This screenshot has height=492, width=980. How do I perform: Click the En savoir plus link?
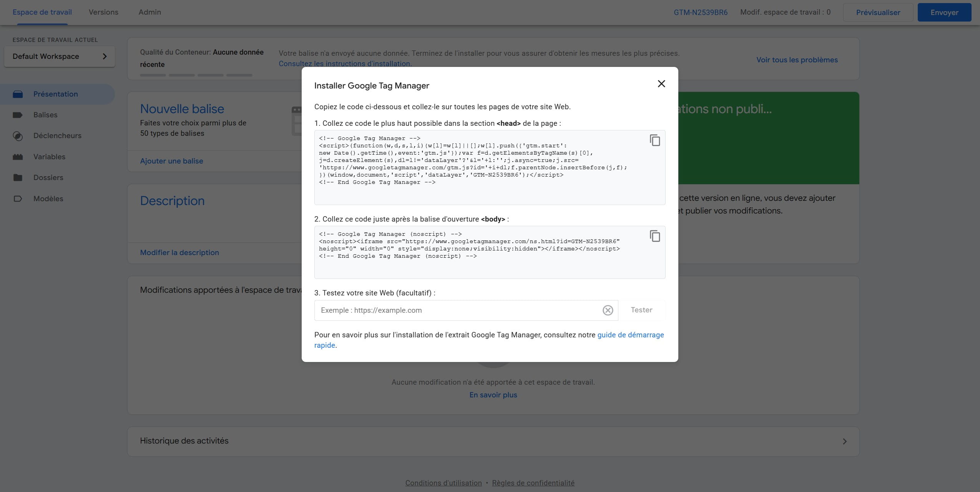tap(493, 395)
